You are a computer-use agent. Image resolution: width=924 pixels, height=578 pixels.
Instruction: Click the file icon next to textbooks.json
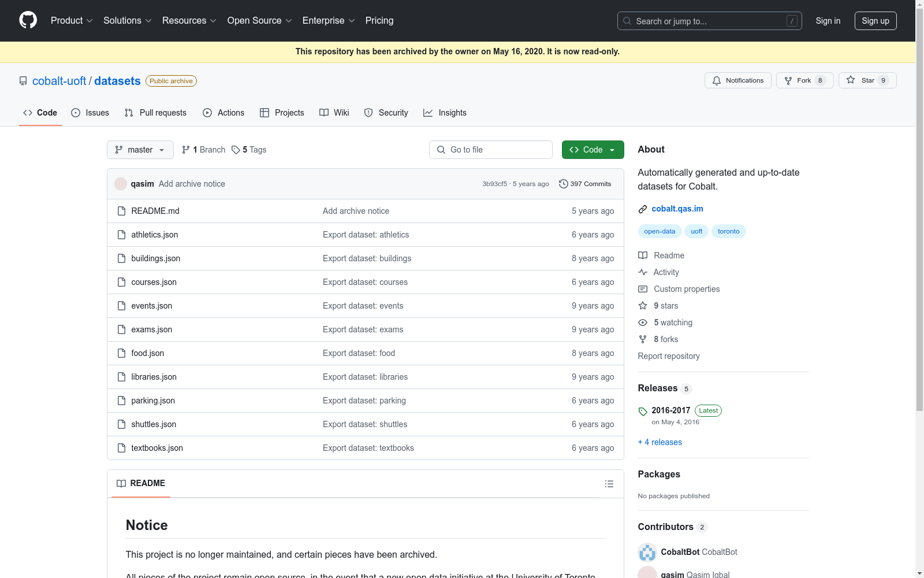(121, 448)
